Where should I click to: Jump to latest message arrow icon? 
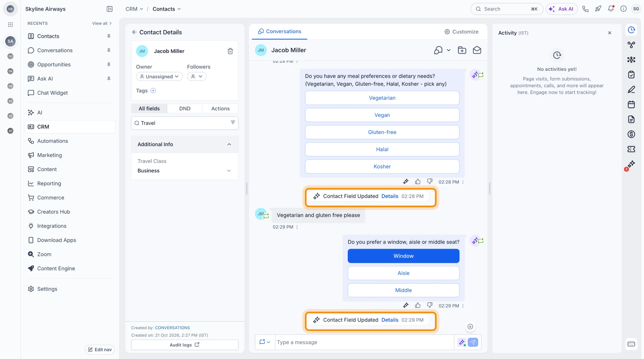tap(470, 326)
